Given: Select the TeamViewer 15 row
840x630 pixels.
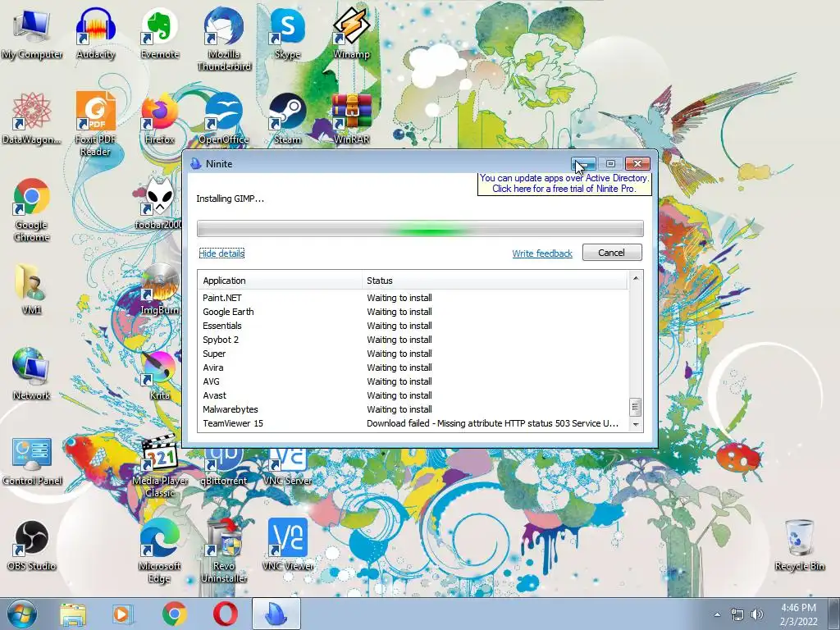Looking at the screenshot, I should [x=413, y=423].
